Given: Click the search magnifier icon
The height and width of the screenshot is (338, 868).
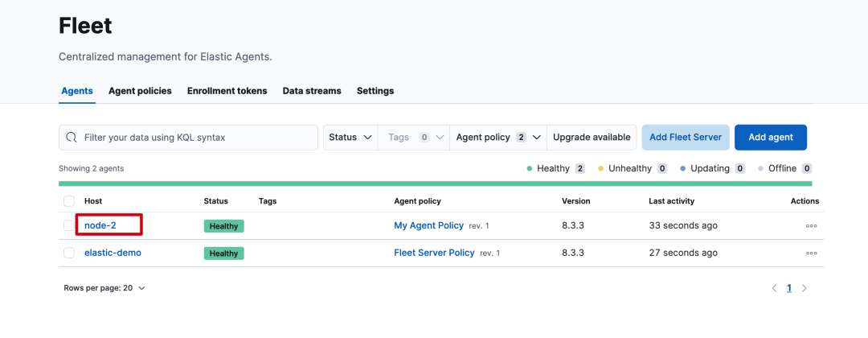Looking at the screenshot, I should coord(72,138).
